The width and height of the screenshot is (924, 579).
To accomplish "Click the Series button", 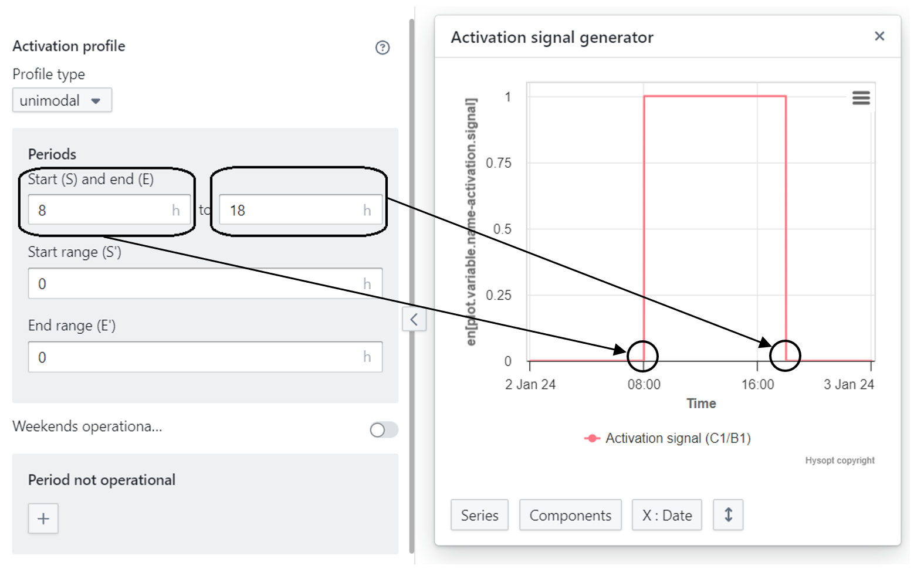I will [x=479, y=515].
